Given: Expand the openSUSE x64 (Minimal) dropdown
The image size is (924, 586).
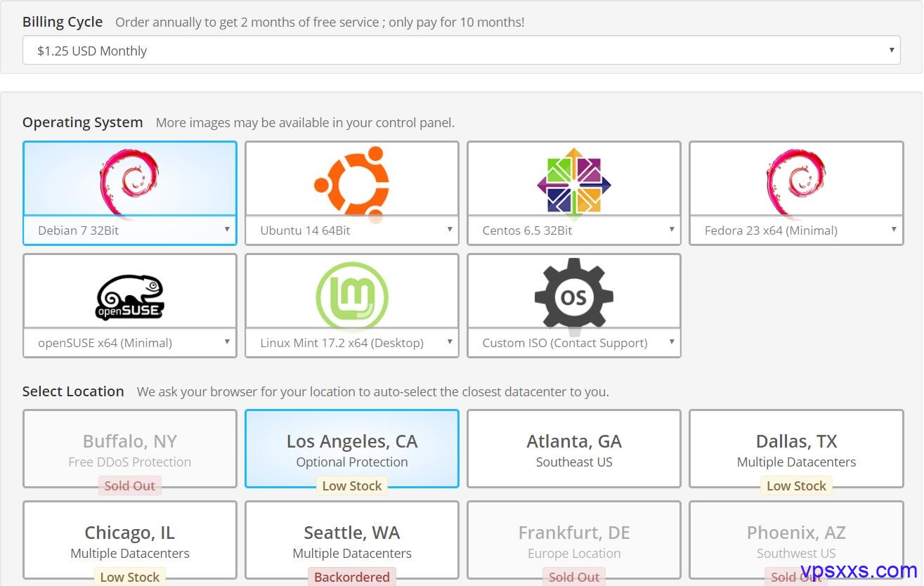Looking at the screenshot, I should point(130,343).
